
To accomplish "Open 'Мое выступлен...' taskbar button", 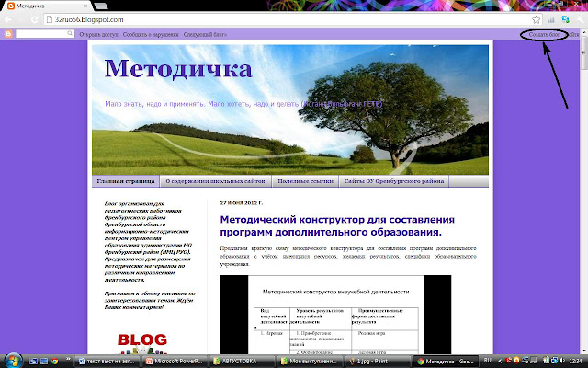I will tap(310, 362).
